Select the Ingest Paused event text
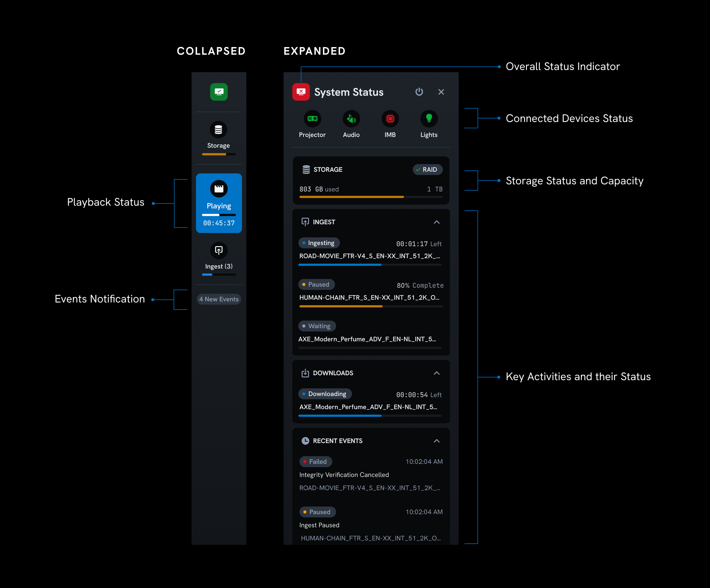This screenshot has height=588, width=710. (319, 525)
